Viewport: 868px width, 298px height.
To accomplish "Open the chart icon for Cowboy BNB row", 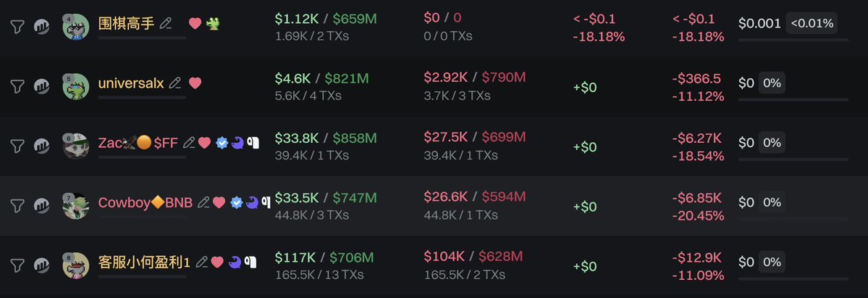I will pyautogui.click(x=42, y=206).
